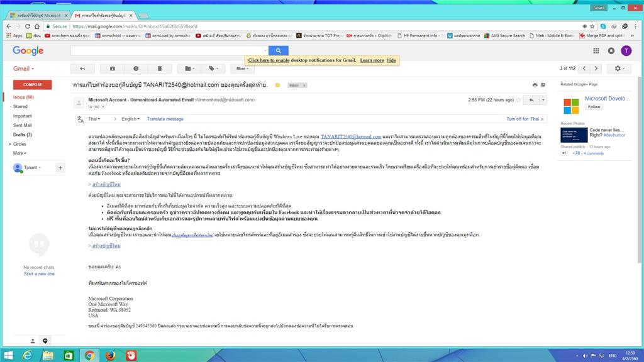
Task: Open the recent photo thumbnail
Action: tap(574, 135)
